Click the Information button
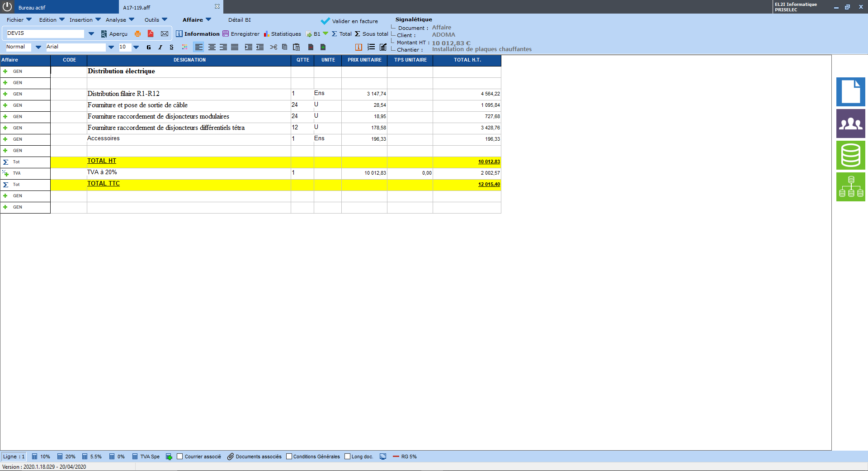Image resolution: width=868 pixels, height=471 pixels. click(x=198, y=34)
